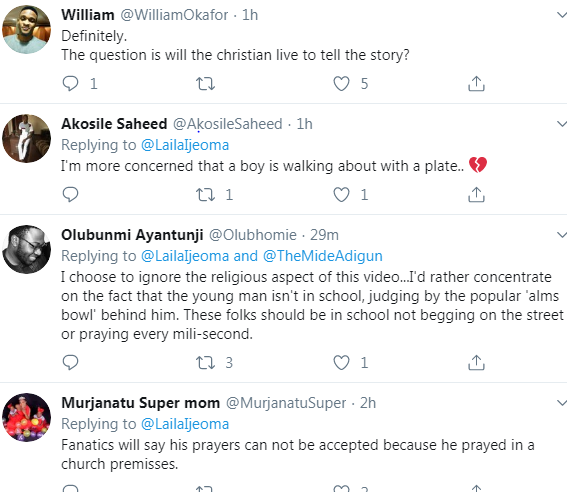This screenshot has height=492, width=567.
Task: Like Akosile Saheed's tweet
Action: [341, 194]
